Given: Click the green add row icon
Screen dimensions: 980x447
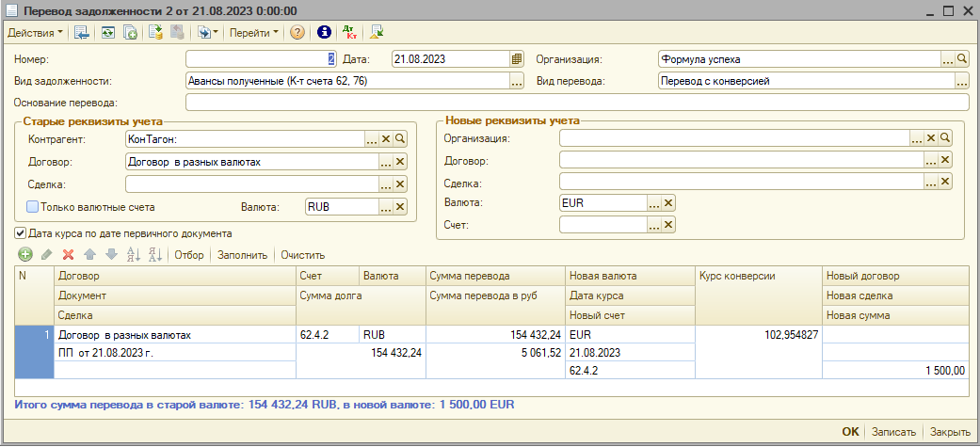Looking at the screenshot, I should (24, 255).
